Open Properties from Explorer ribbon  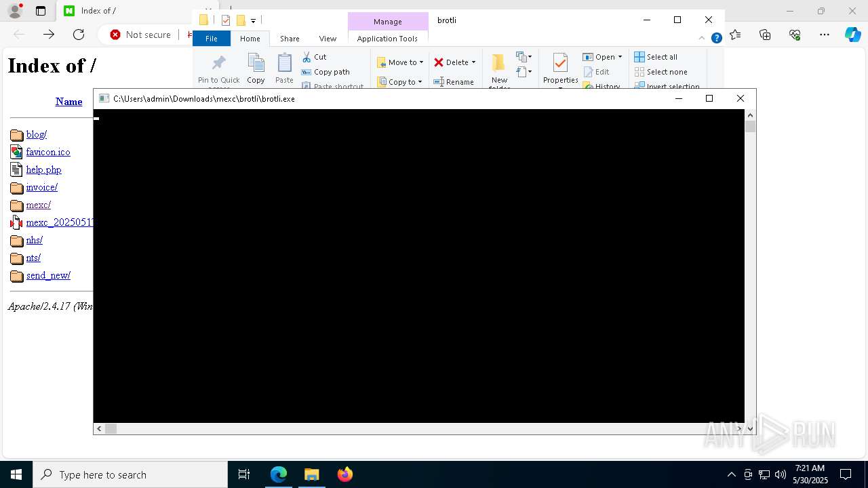point(560,70)
